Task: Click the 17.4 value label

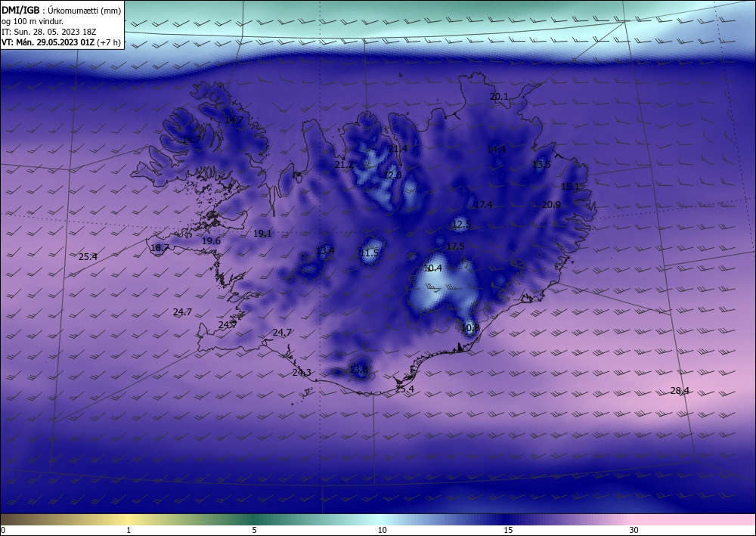Action: (483, 205)
